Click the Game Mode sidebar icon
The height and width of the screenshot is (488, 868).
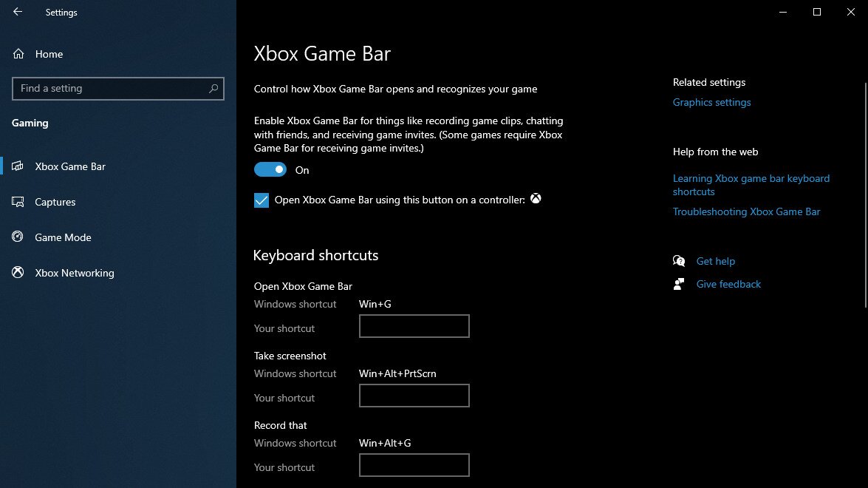pos(18,237)
